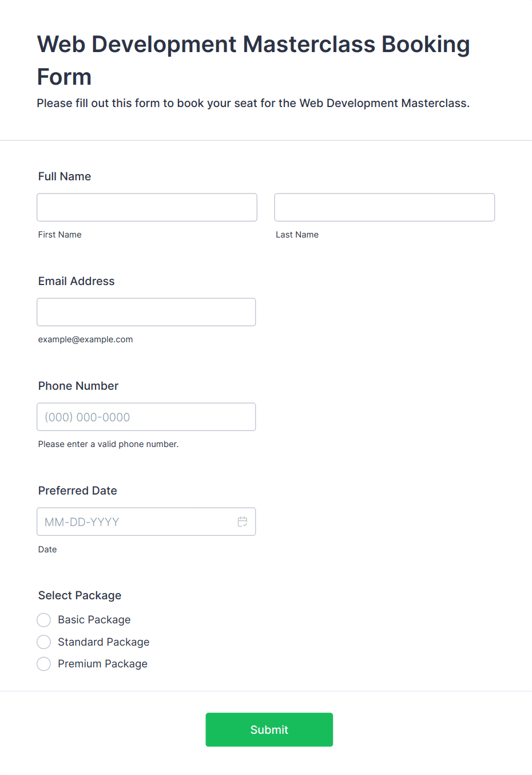Pick the Premium Package radio button
The image size is (532, 775).
pyautogui.click(x=43, y=664)
